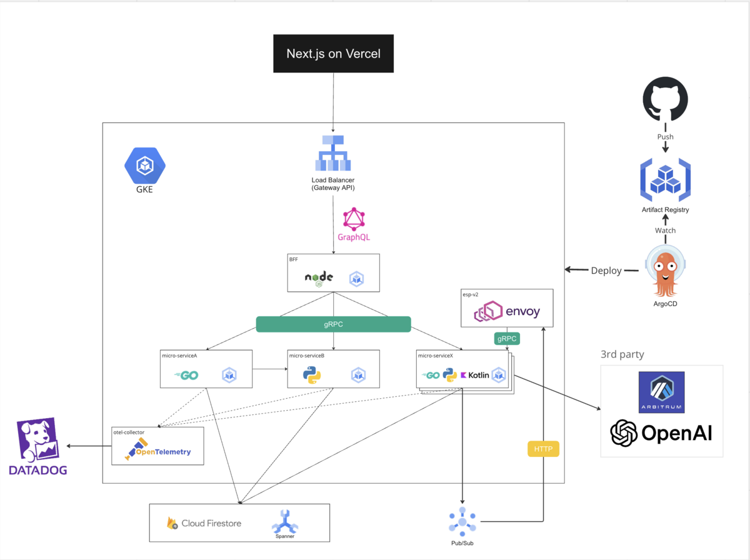Image resolution: width=750 pixels, height=560 pixels.
Task: Select the Pub/Sub caption
Action: 462,543
